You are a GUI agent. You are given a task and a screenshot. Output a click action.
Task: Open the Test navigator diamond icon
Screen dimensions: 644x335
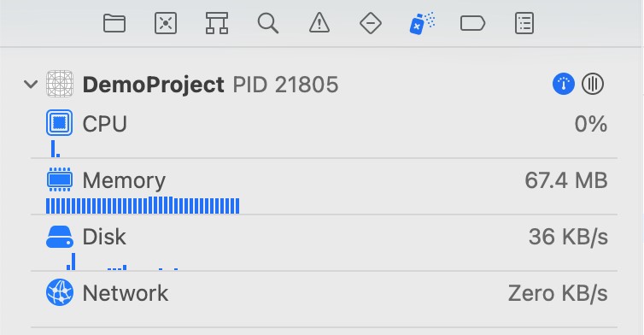(371, 23)
